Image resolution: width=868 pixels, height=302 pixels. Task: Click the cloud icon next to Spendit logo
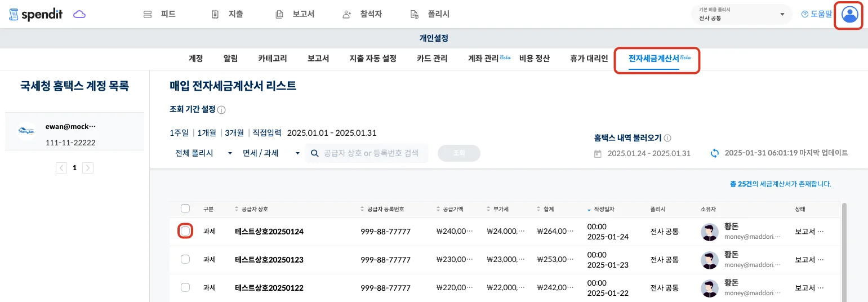79,15
